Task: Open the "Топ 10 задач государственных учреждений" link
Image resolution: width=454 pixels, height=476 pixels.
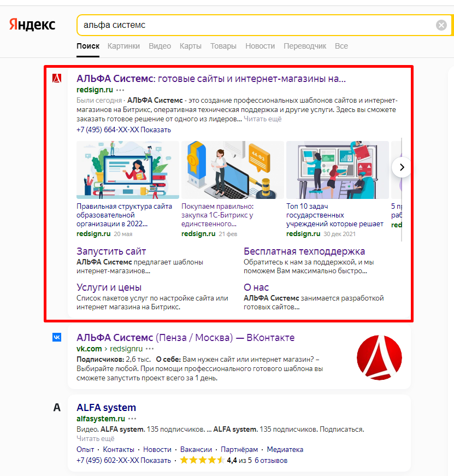Action: (335, 215)
